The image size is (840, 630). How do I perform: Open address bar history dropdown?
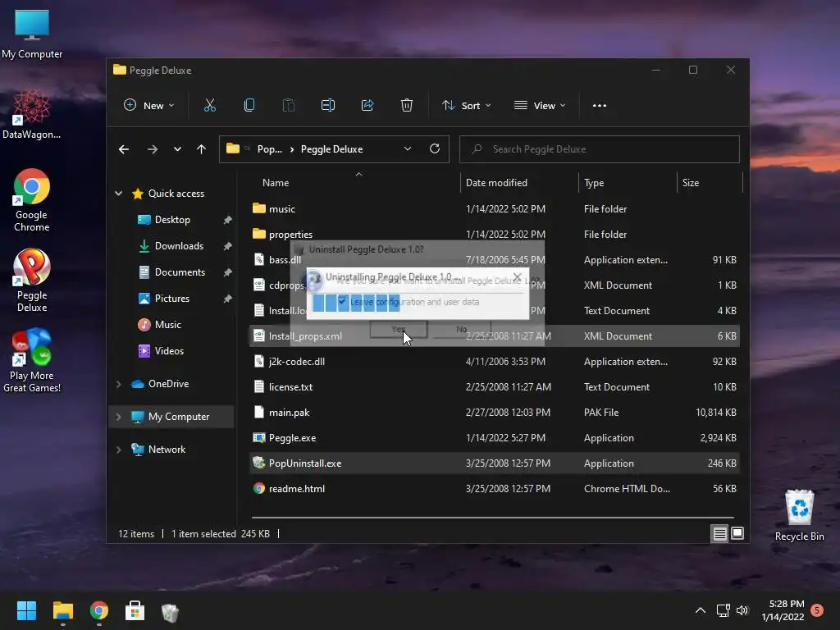tap(408, 149)
